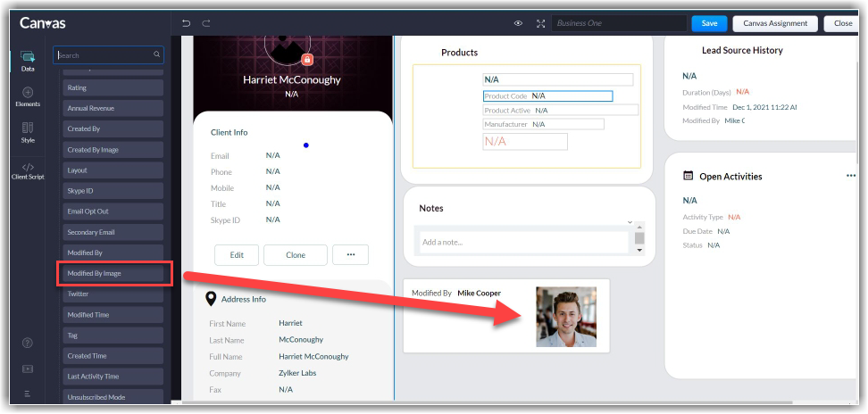Click the Notes scrollbar down arrow
The width and height of the screenshot is (868, 414).
pos(638,251)
